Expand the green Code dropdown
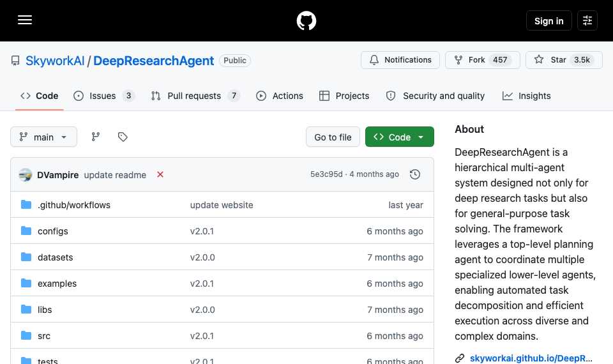Screen dimensions: 613x364 [x=400, y=137]
